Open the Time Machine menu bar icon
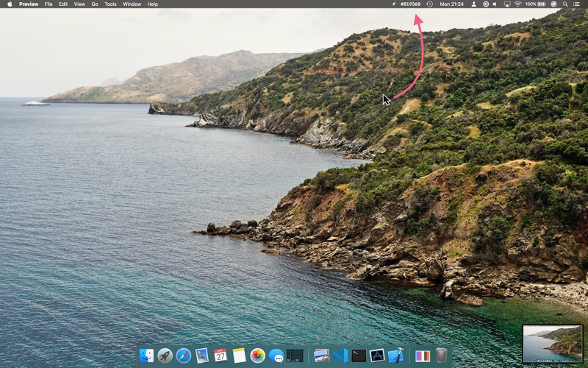This screenshot has height=368, width=588. 430,4
